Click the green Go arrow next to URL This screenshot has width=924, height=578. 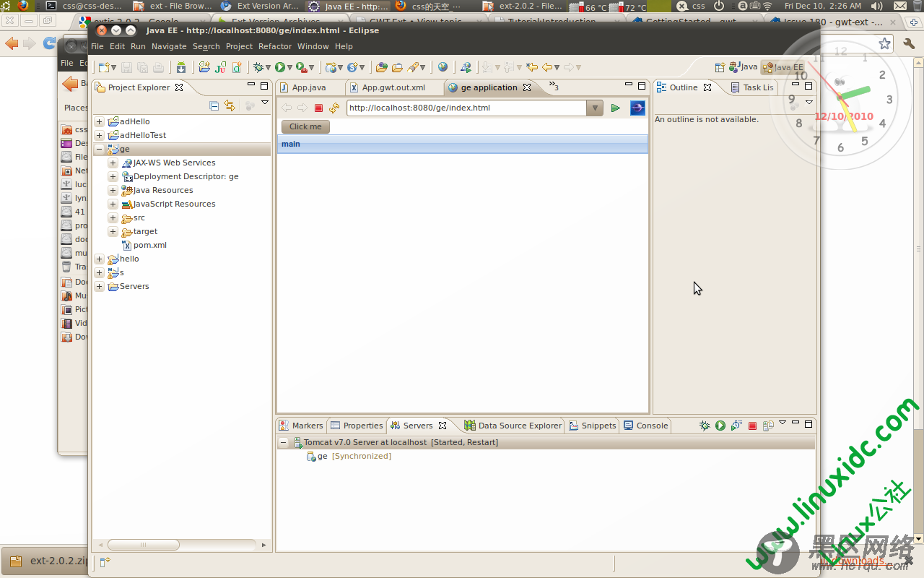[616, 108]
